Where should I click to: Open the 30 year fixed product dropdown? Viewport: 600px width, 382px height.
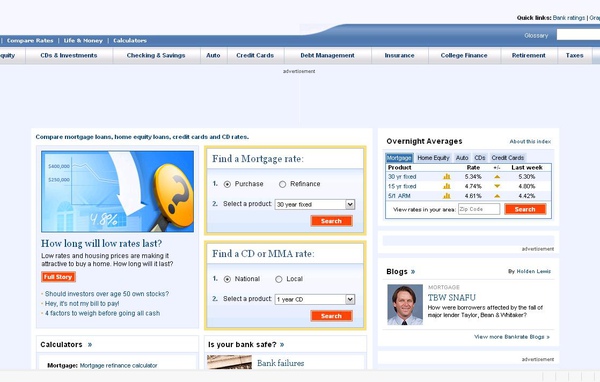[315, 204]
